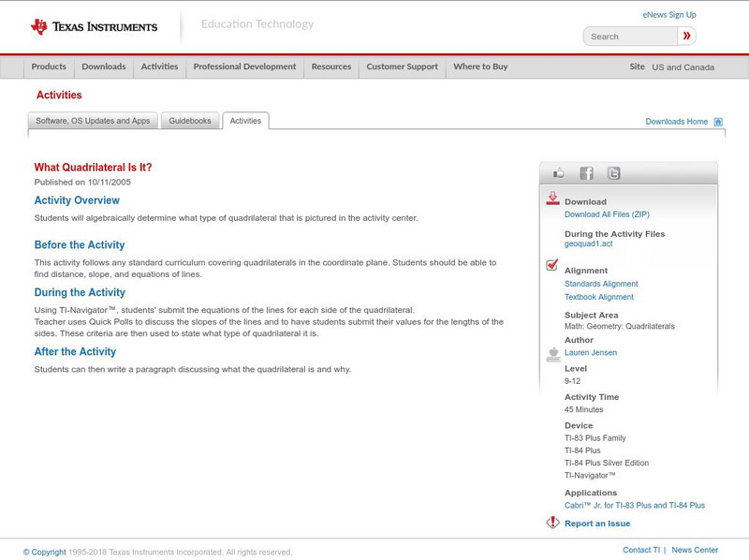Click the Activity Overview heading
749x560 pixels.
(x=77, y=200)
